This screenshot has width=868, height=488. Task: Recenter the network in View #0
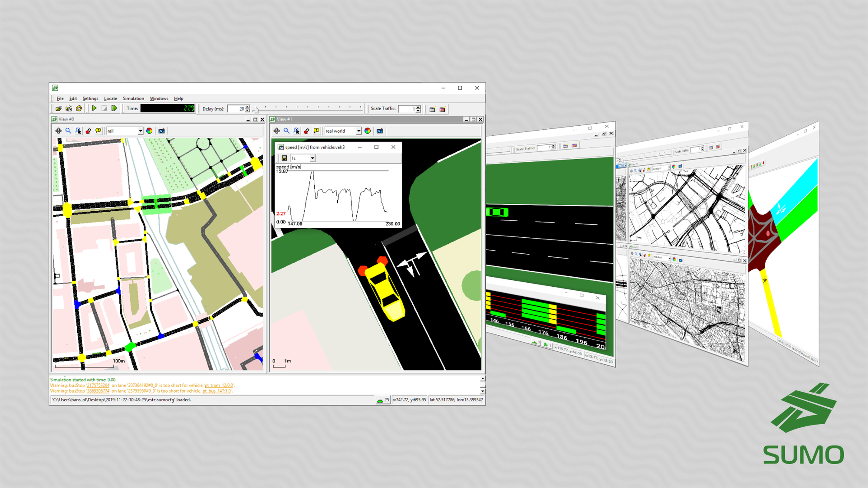click(x=58, y=131)
